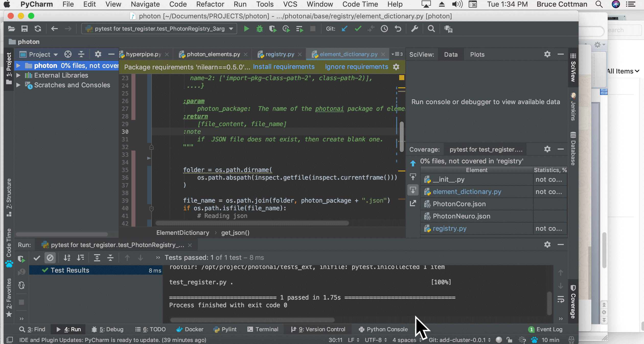The image size is (644, 344).
Task: Toggle soft-wrap in run console output
Action: click(561, 299)
